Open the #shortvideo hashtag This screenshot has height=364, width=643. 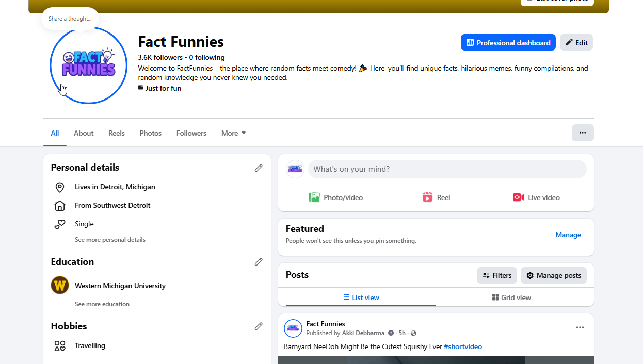[463, 346]
